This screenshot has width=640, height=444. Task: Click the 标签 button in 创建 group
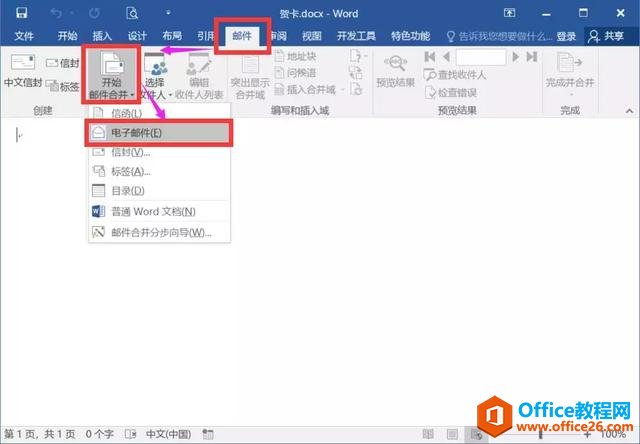(62, 86)
